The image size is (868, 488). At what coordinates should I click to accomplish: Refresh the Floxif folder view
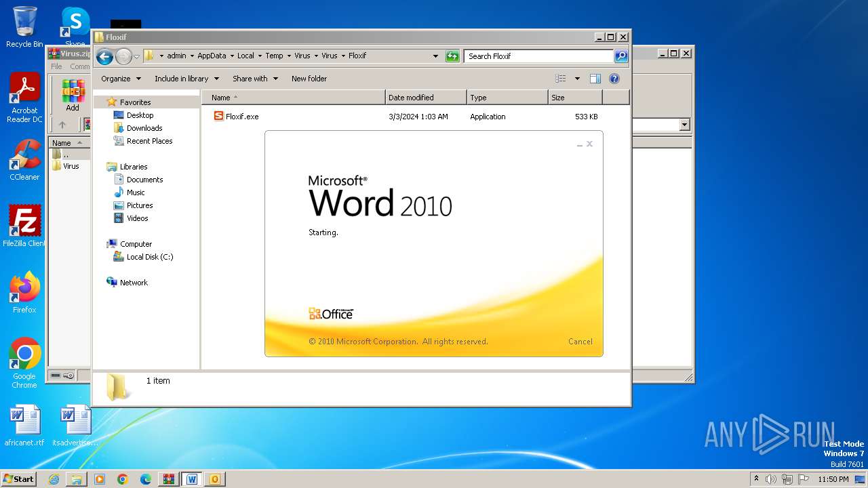tap(452, 56)
